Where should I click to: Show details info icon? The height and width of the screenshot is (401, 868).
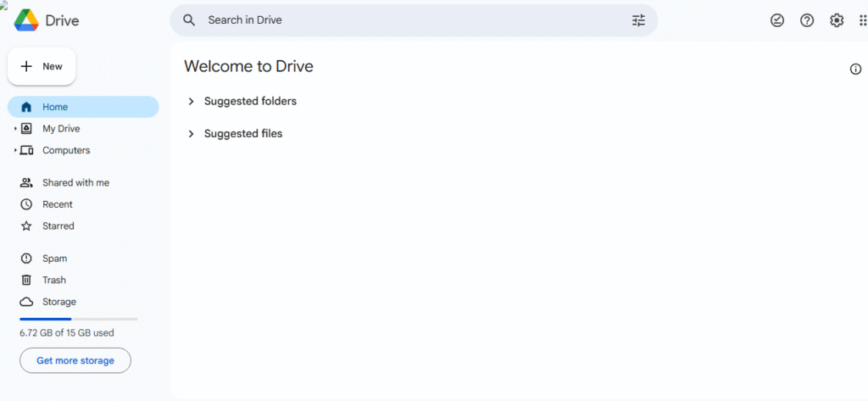(855, 70)
